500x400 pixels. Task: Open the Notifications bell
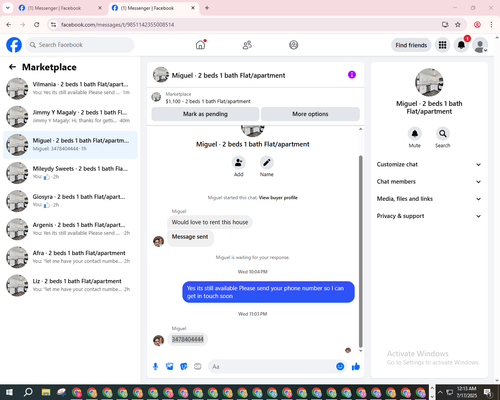pos(461,45)
